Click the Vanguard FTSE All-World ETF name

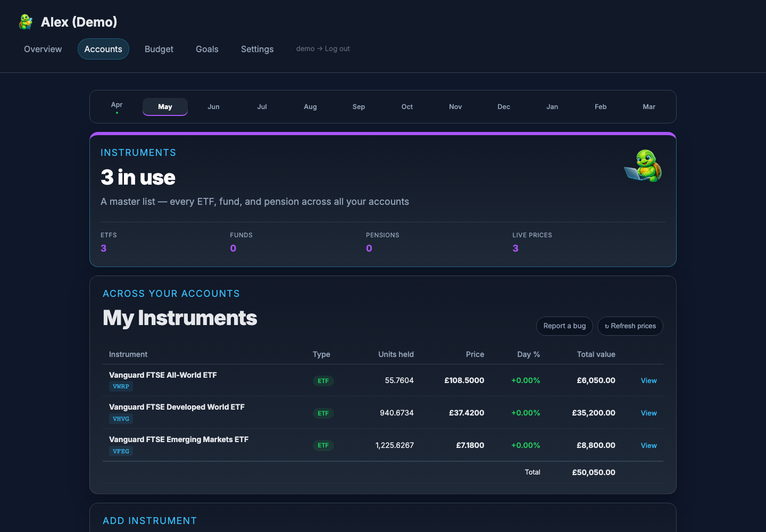163,375
